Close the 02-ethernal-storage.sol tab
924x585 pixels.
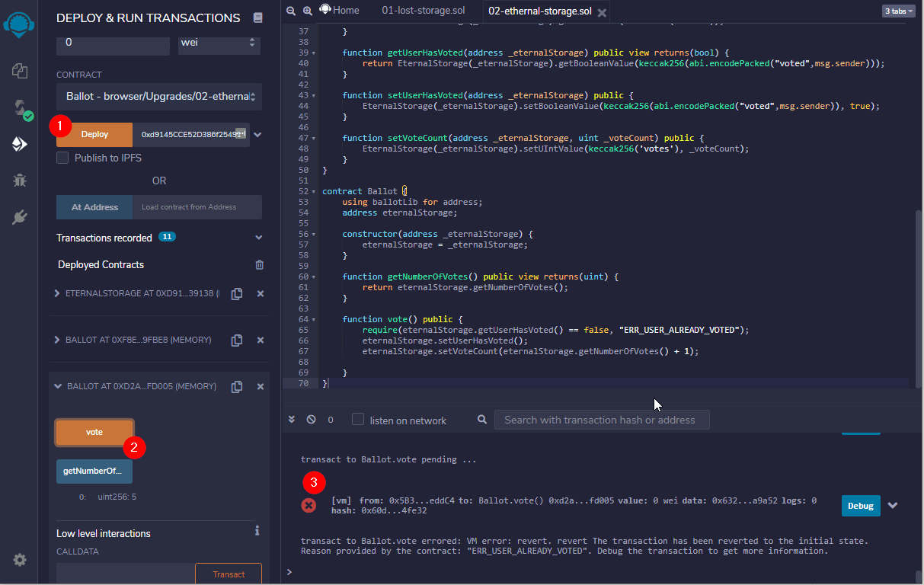[x=602, y=12]
